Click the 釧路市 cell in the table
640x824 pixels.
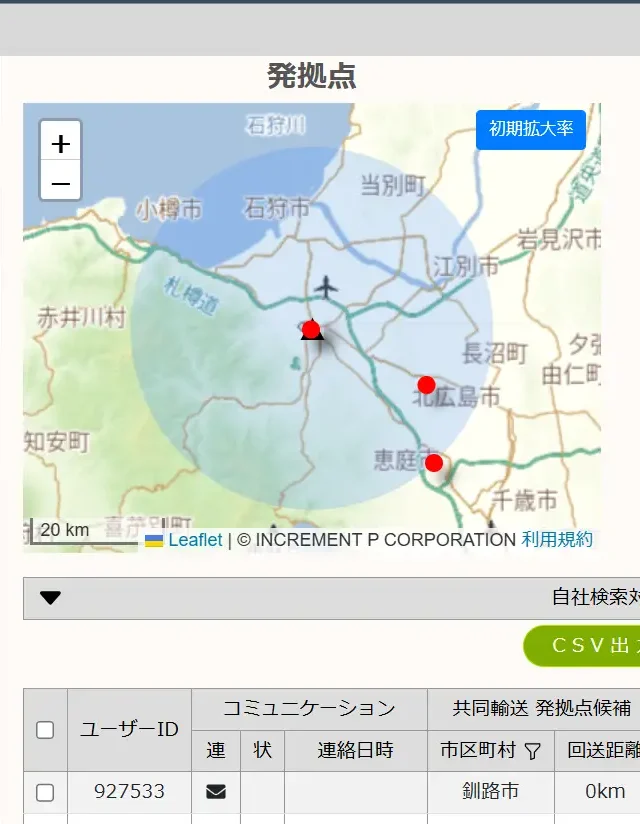(x=490, y=792)
